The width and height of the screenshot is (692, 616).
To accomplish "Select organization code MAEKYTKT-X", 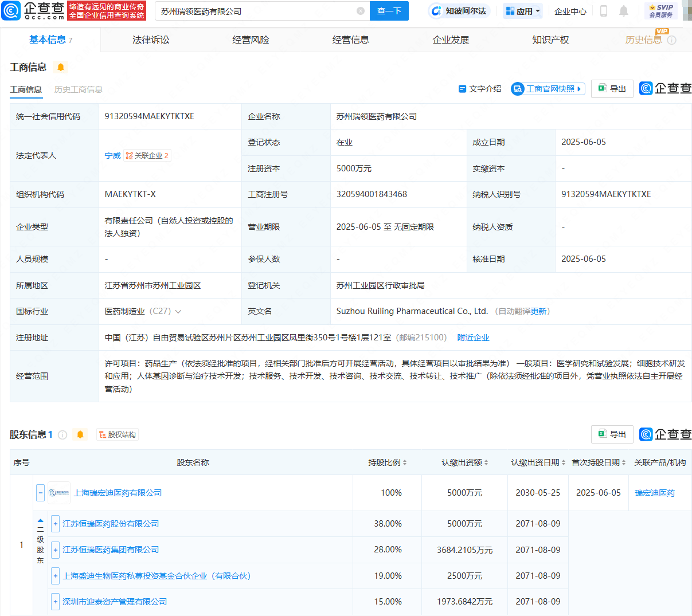I will coord(130,194).
